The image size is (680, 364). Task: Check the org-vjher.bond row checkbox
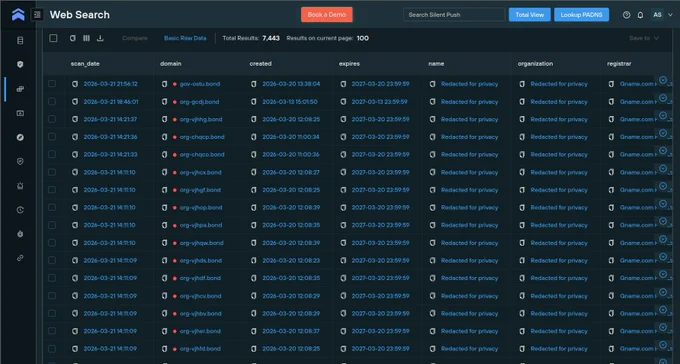(52, 331)
